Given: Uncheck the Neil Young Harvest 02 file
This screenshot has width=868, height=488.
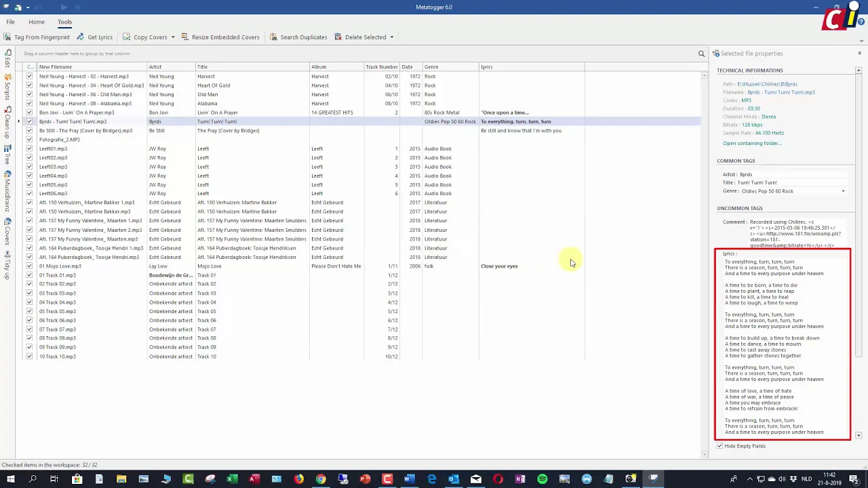Looking at the screenshot, I should (29, 77).
